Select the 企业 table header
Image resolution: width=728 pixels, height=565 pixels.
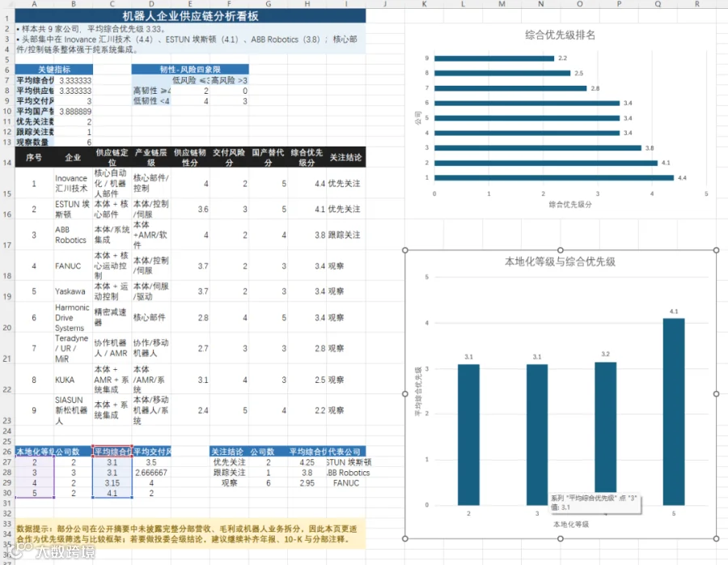(x=74, y=158)
